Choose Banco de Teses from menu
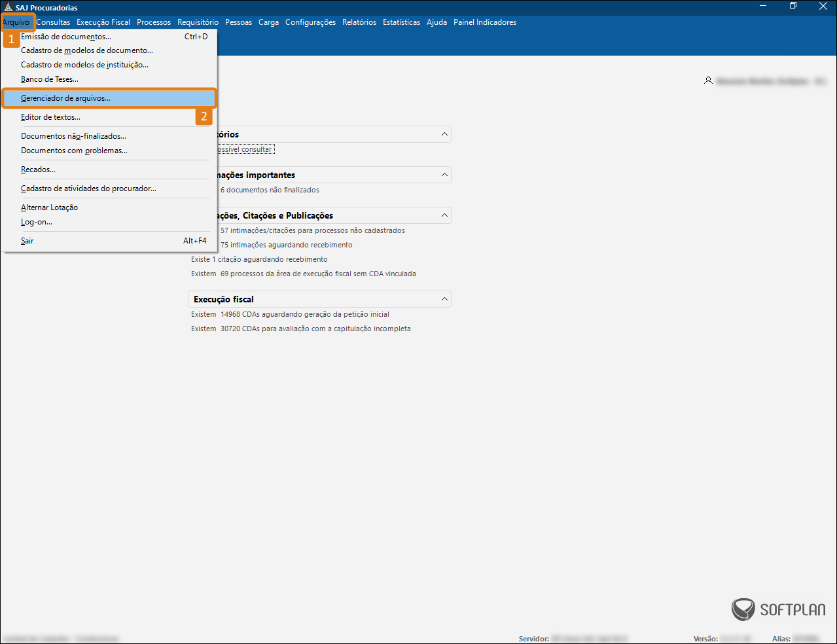This screenshot has height=644, width=837. click(49, 79)
